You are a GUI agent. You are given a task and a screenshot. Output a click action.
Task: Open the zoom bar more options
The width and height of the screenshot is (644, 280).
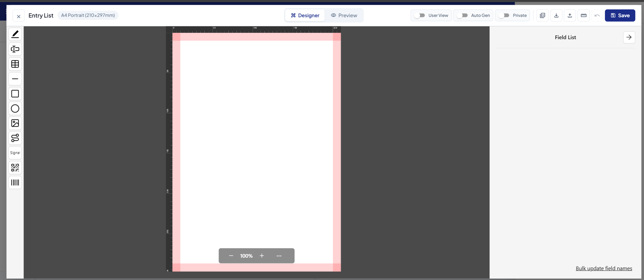[x=279, y=256]
